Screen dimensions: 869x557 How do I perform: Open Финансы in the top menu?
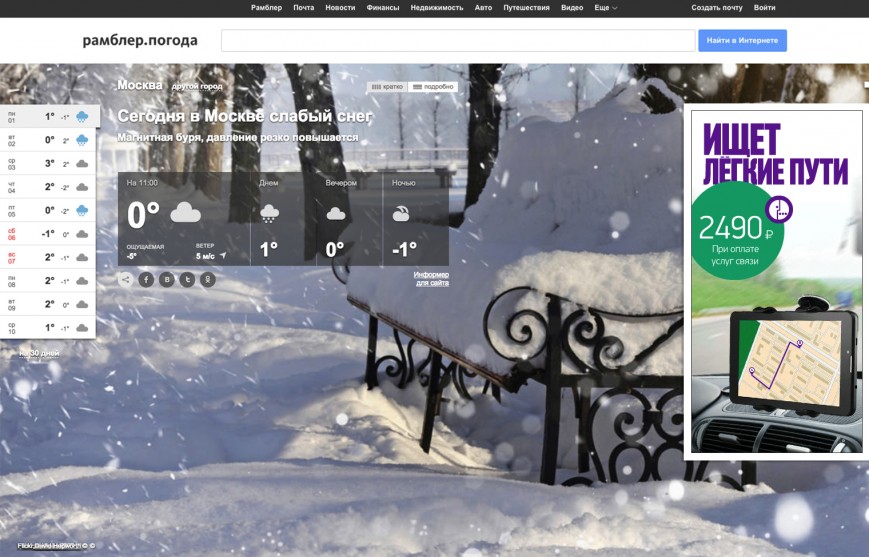click(x=383, y=8)
